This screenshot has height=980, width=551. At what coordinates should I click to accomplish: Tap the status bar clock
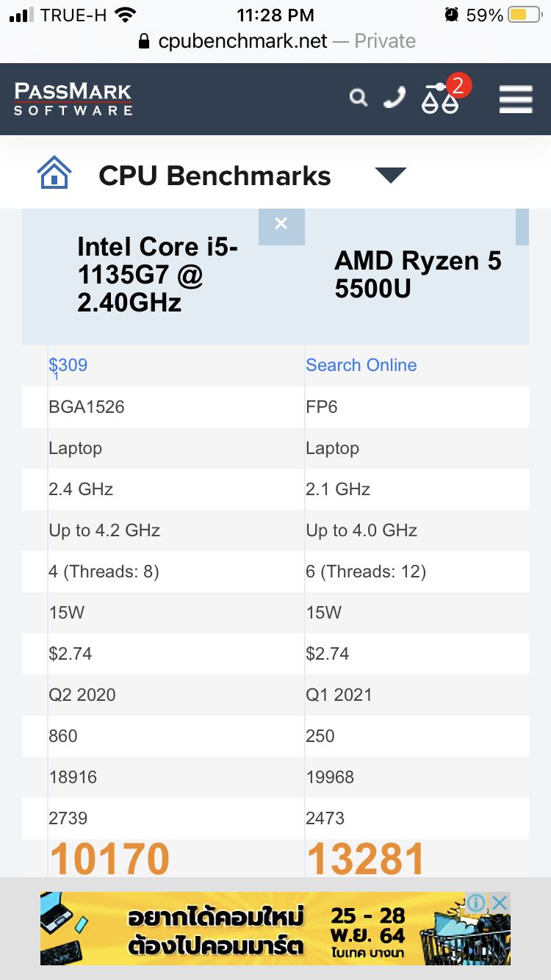pos(275,15)
